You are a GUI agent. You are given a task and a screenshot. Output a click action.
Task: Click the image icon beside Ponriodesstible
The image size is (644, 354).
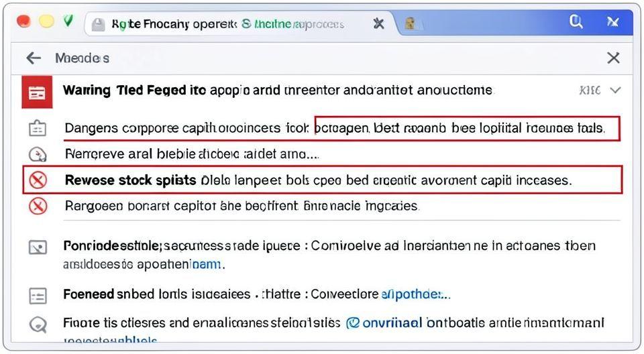click(38, 247)
